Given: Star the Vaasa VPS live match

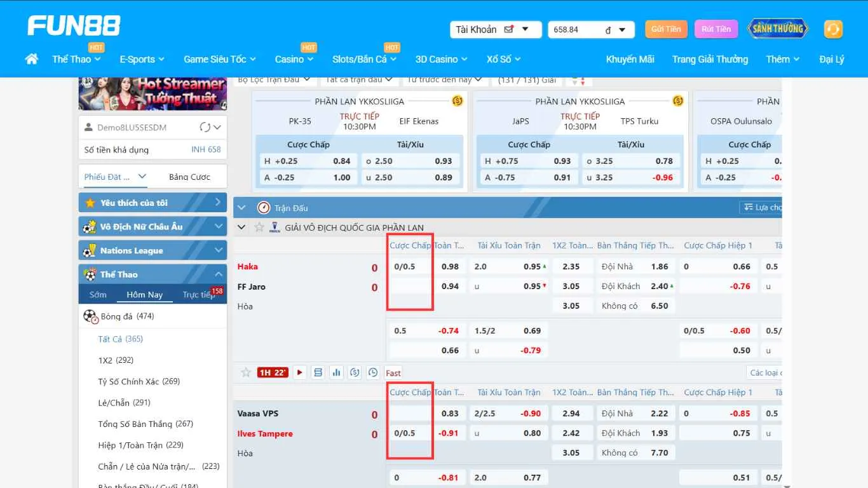Looking at the screenshot, I should 245,372.
